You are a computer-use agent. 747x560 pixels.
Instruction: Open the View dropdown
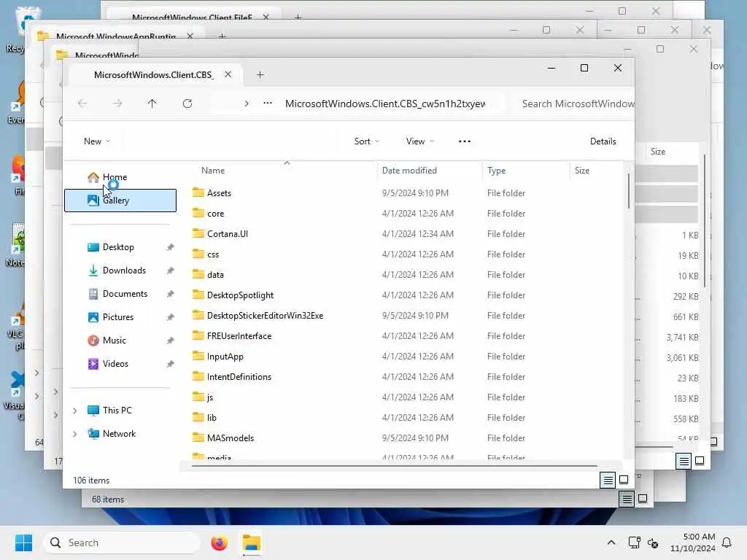click(420, 141)
